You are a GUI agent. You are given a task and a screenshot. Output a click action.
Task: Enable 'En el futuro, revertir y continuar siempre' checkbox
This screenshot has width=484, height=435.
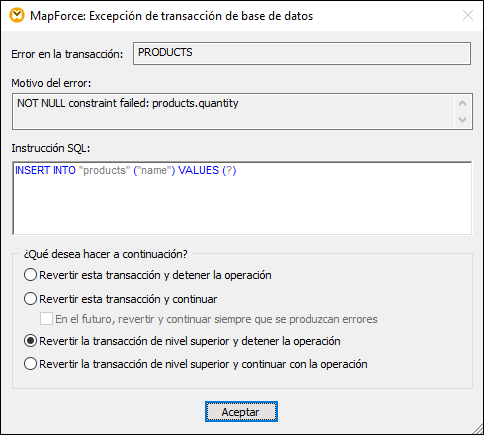[x=46, y=319]
